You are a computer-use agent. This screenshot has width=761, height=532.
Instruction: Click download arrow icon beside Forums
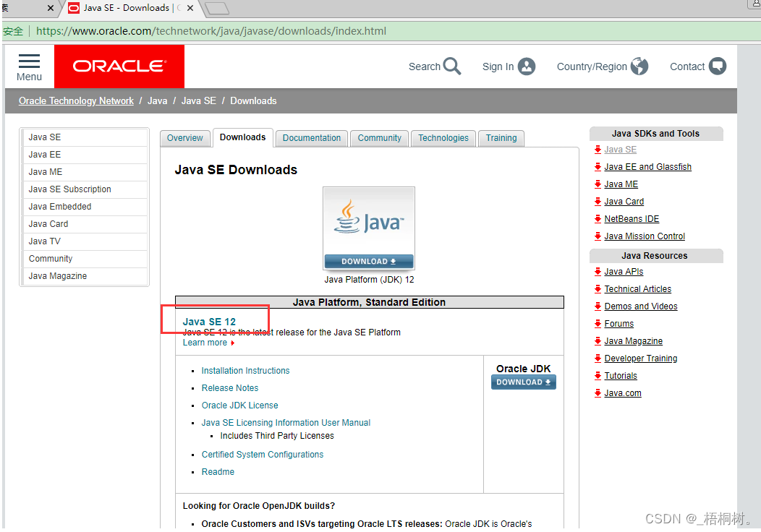tap(598, 324)
